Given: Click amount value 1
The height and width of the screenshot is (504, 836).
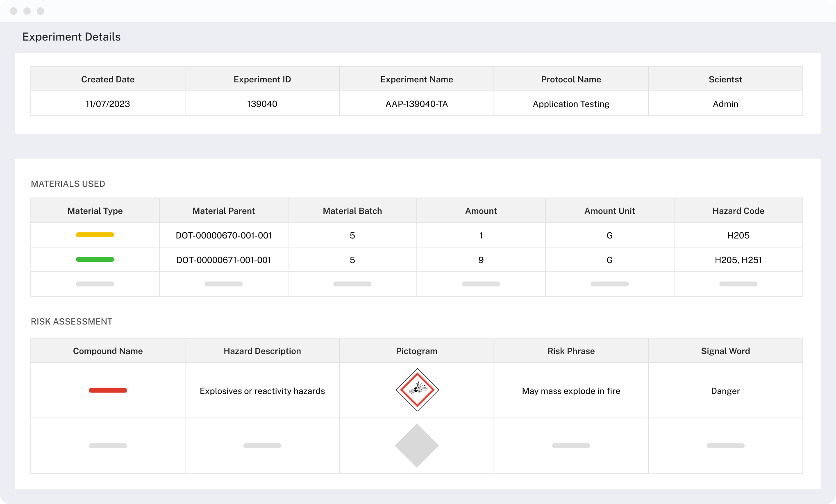Looking at the screenshot, I should coord(481,235).
